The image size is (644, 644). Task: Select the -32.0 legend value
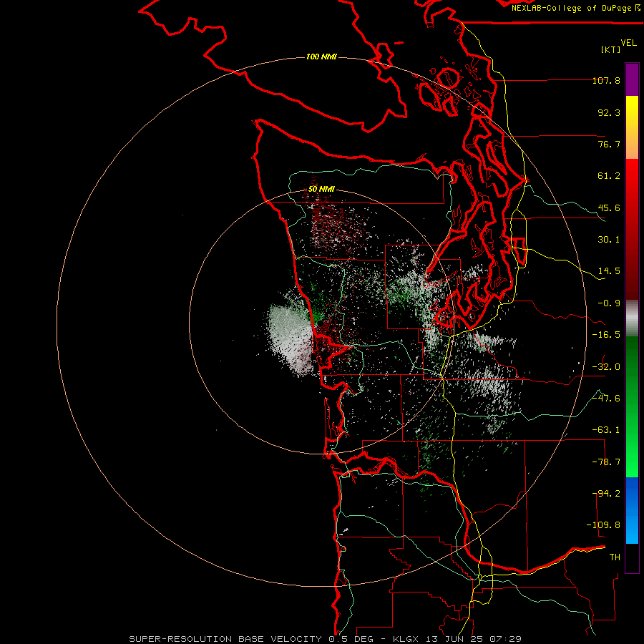click(606, 367)
